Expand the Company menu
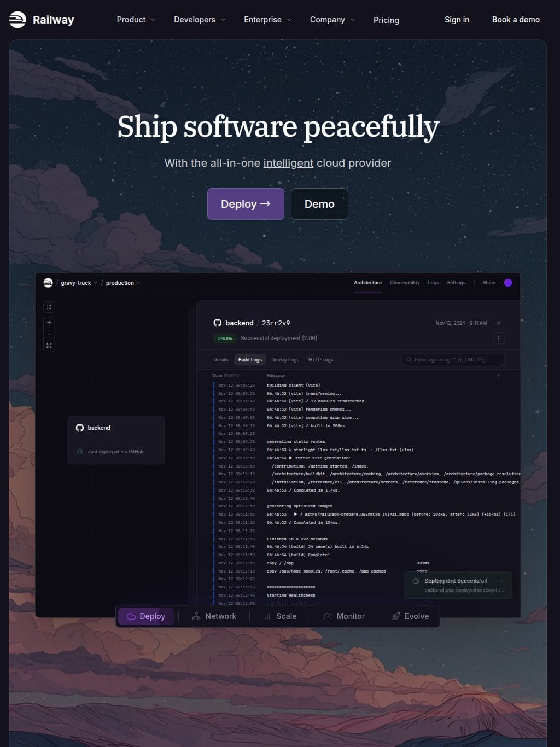 click(332, 20)
